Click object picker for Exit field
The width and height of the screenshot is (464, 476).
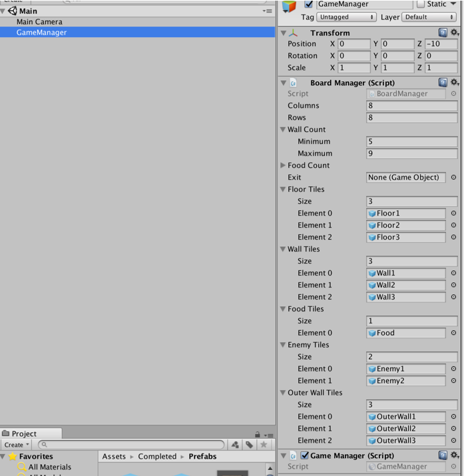[x=453, y=177]
